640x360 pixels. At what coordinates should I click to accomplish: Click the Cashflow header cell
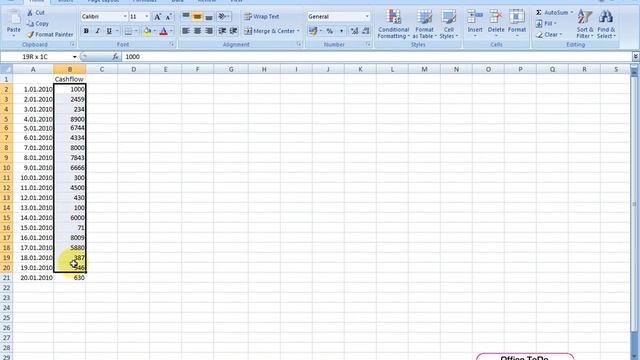69,79
